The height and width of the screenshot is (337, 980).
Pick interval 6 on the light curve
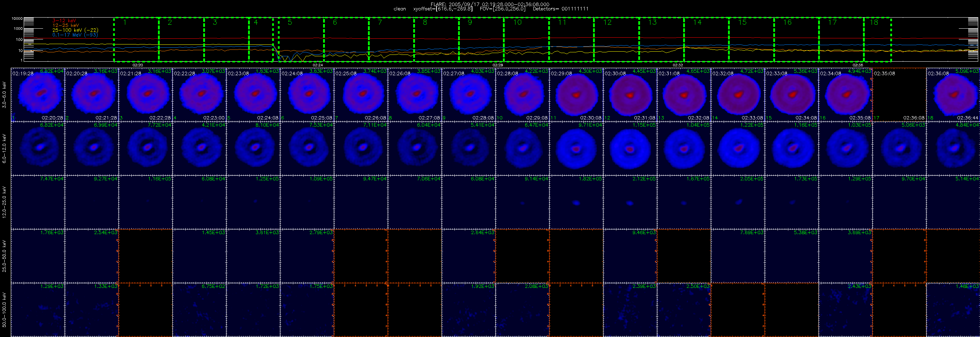click(x=346, y=39)
